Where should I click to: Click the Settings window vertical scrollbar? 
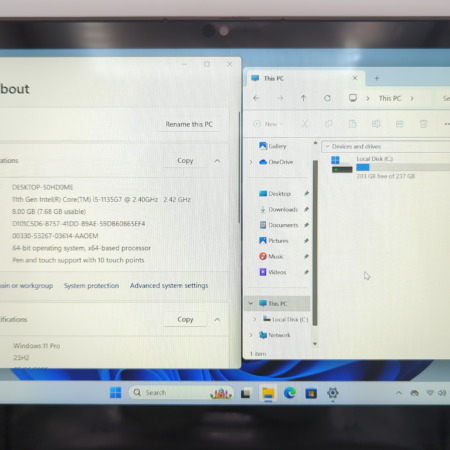(x=239, y=167)
